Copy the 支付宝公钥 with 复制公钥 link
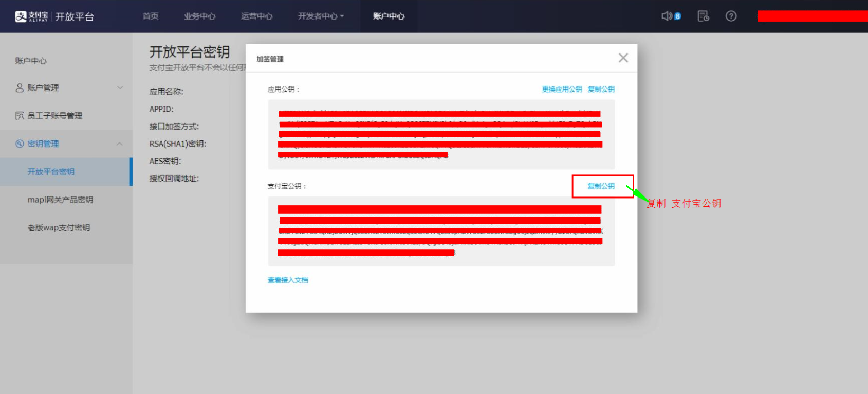 [x=601, y=186]
